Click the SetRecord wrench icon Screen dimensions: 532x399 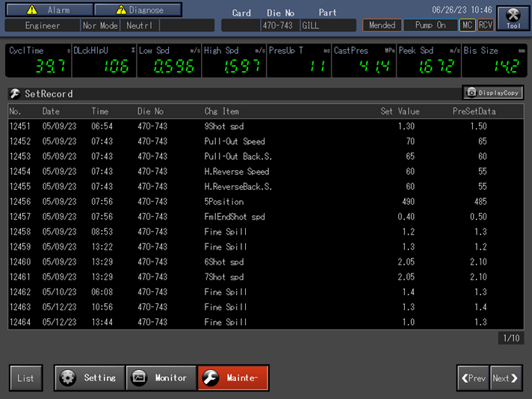(14, 94)
